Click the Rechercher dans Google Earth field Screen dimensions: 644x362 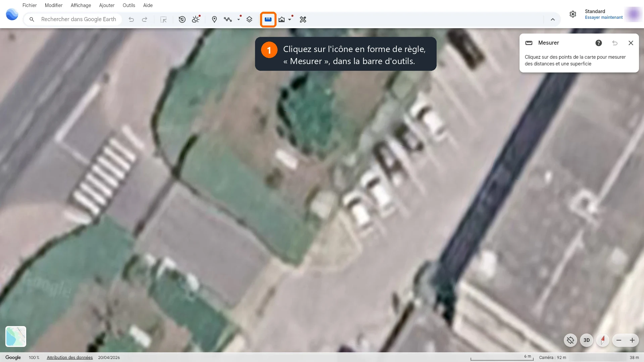[x=73, y=19]
